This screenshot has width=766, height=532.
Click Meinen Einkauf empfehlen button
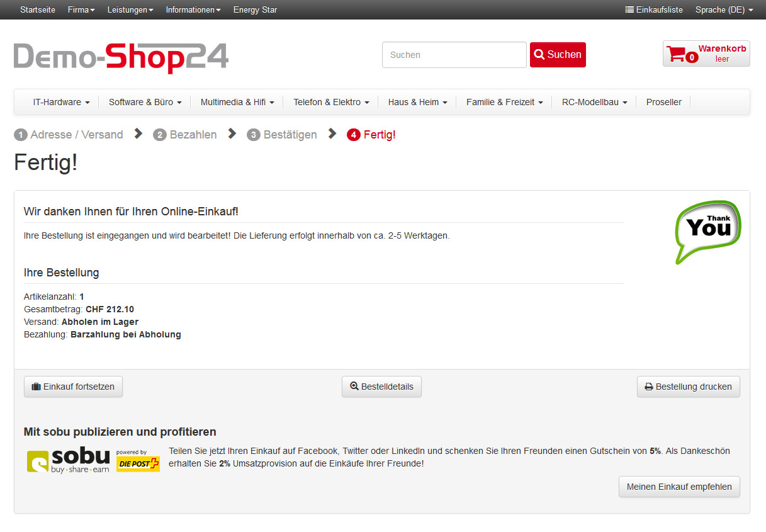[679, 487]
